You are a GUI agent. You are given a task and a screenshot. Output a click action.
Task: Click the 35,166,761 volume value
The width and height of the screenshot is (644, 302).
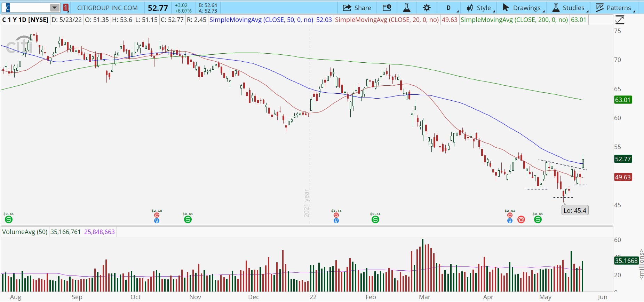pos(66,232)
